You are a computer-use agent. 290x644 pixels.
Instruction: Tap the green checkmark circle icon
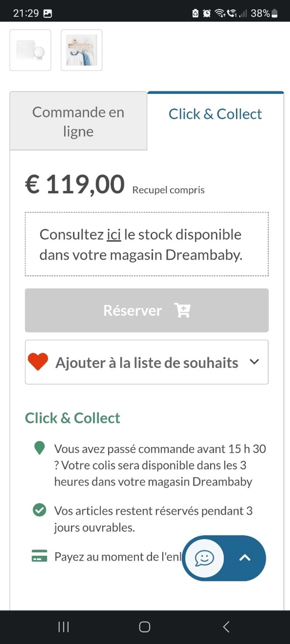(39, 510)
